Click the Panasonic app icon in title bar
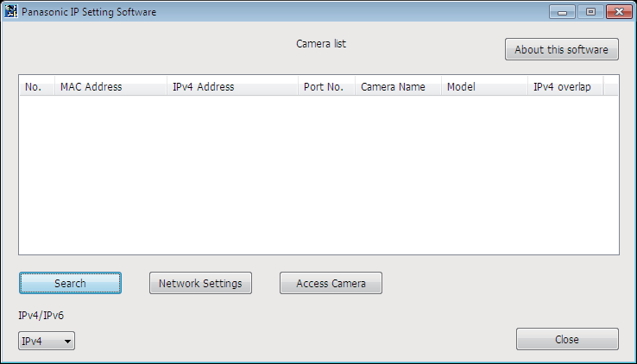Viewport: 637px width, 364px height. pyautogui.click(x=11, y=11)
